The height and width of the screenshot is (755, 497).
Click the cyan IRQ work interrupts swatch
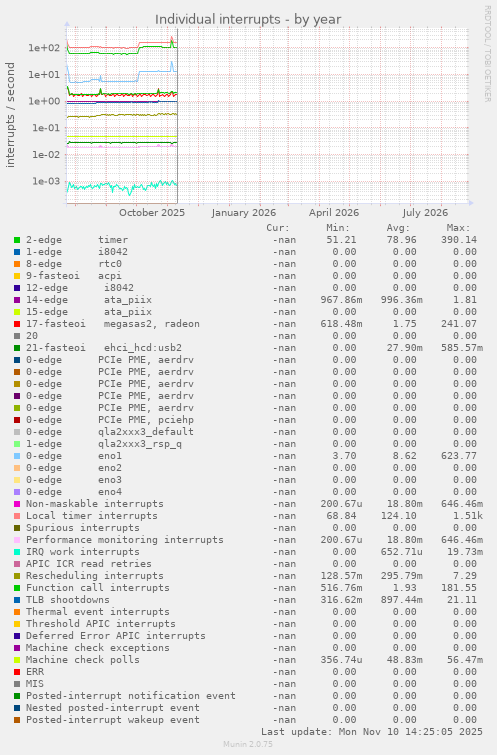click(17, 552)
